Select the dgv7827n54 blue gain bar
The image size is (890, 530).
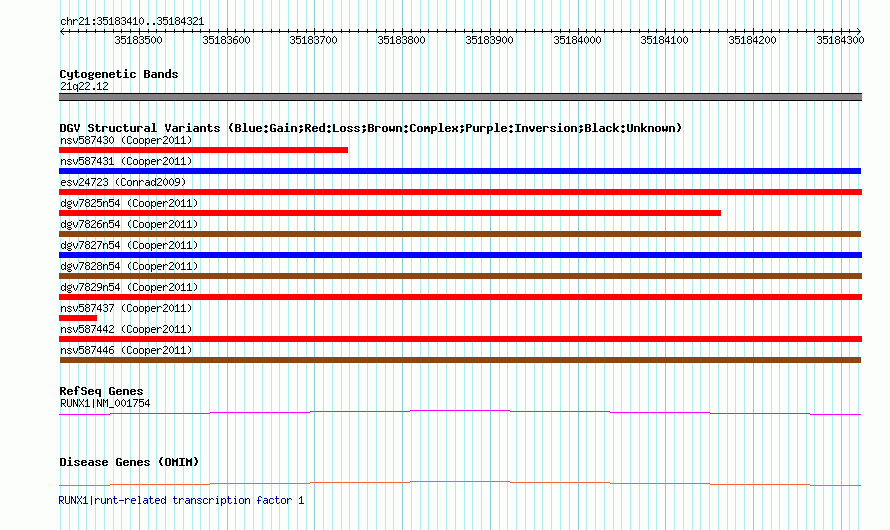click(460, 255)
